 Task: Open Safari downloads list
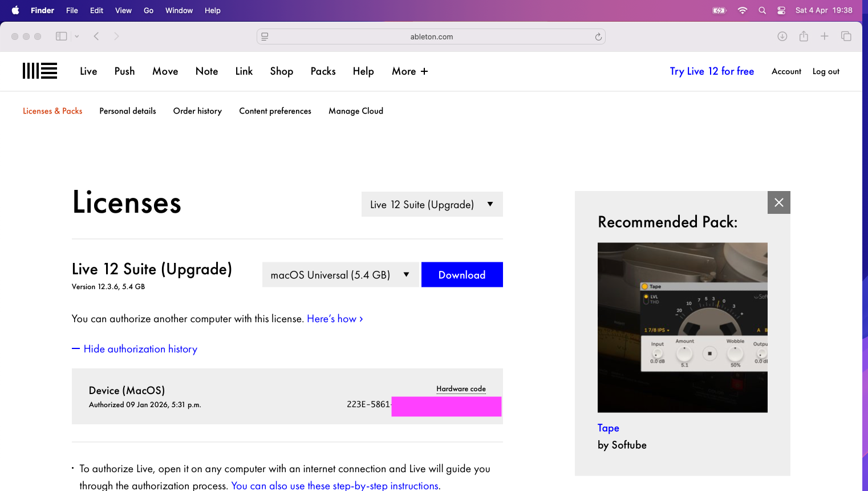pyautogui.click(x=782, y=36)
